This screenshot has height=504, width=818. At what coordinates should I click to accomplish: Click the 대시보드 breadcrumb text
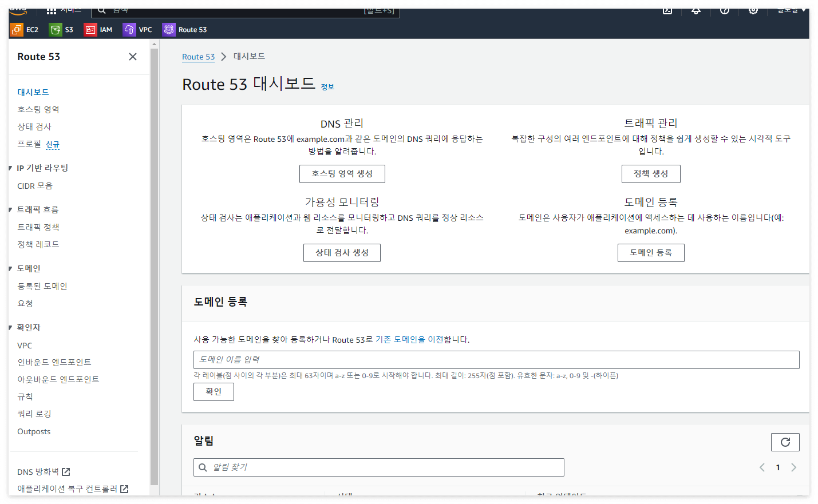coord(249,57)
